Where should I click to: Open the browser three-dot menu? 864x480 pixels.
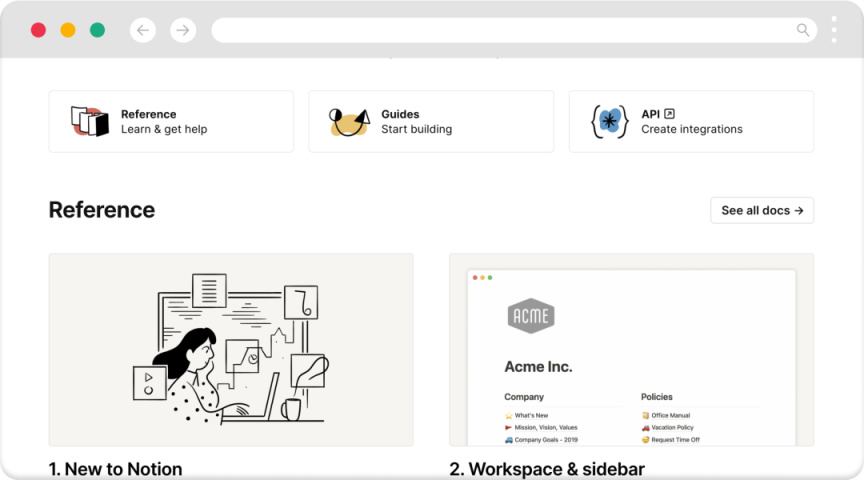834,29
